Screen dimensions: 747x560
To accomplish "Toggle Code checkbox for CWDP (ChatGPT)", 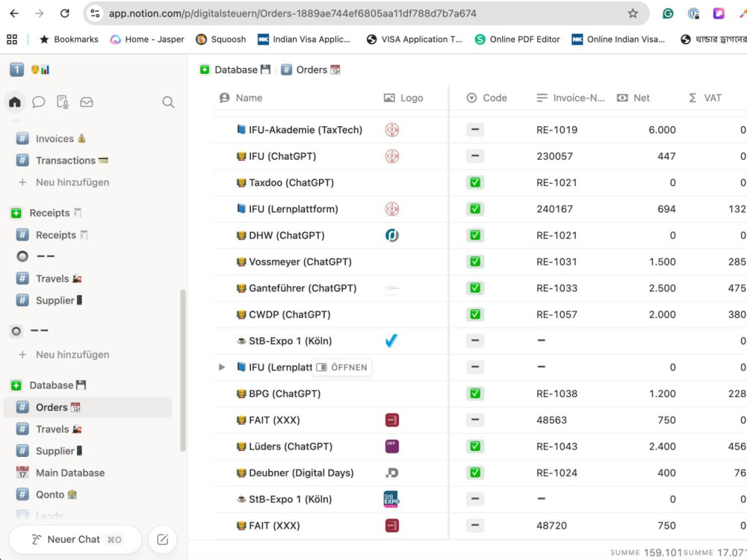I will [x=475, y=314].
